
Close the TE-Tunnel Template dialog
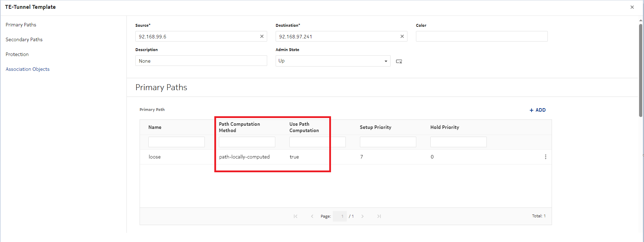click(x=632, y=7)
